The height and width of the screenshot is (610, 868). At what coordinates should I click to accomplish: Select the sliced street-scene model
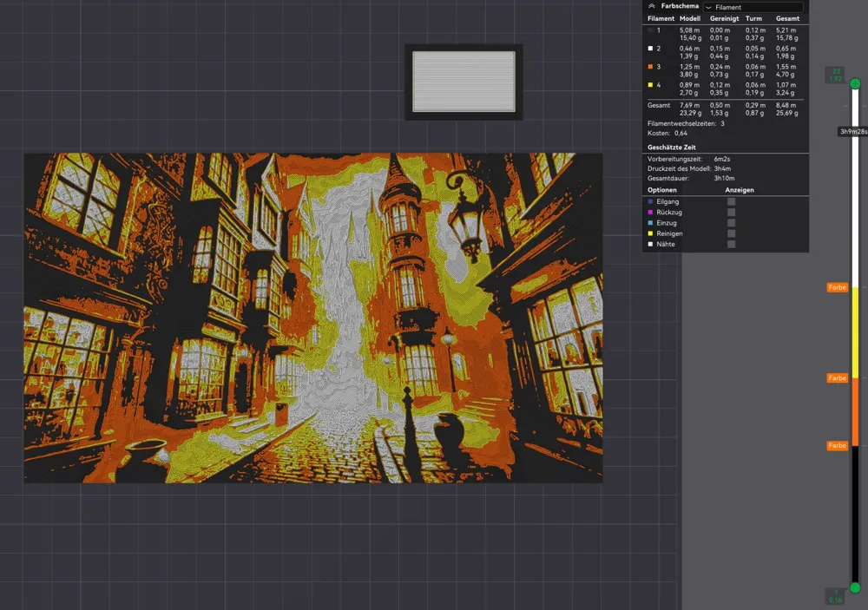pos(312,318)
